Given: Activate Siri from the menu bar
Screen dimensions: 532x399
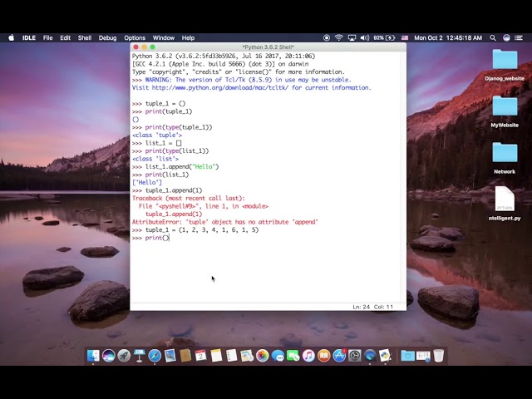Looking at the screenshot, I should pyautogui.click(x=506, y=37).
